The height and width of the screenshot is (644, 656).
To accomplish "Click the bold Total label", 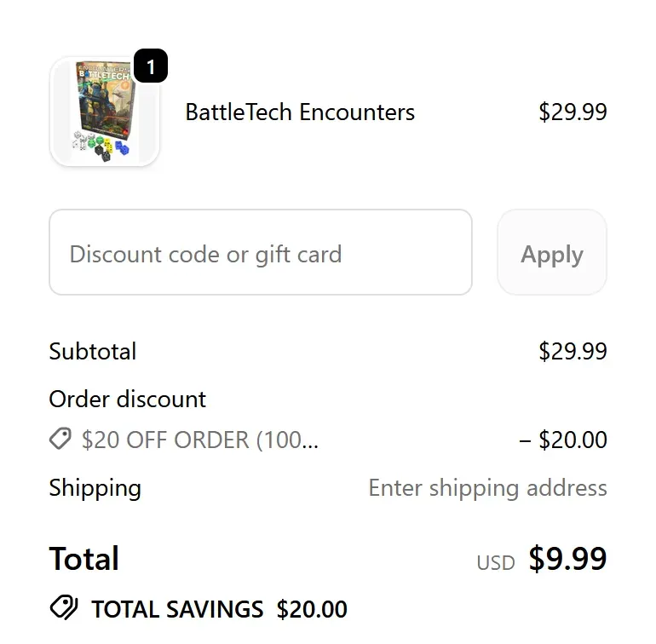I will click(x=84, y=559).
